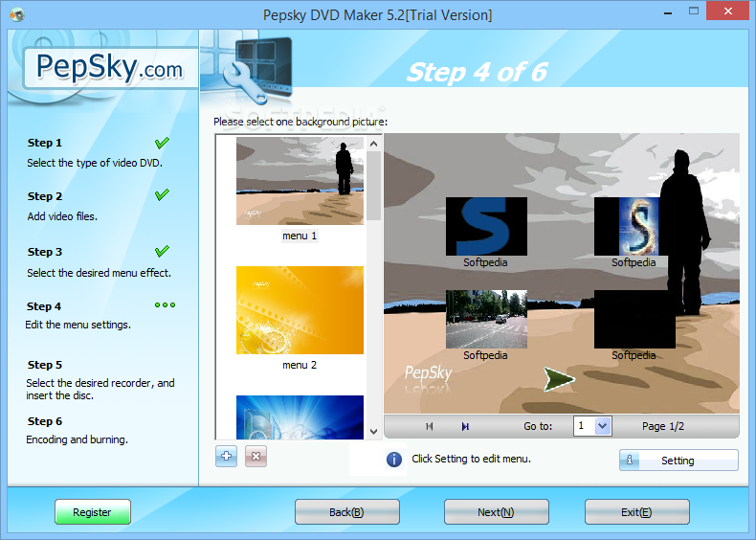Viewport: 756px width, 540px height.
Task: Select the orange menu 2 background thumbnail
Action: (300, 310)
